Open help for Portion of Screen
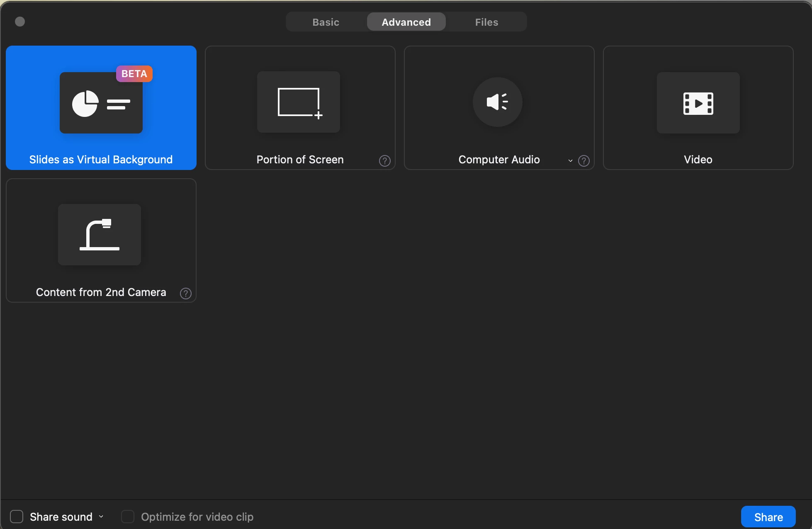 [x=384, y=161]
